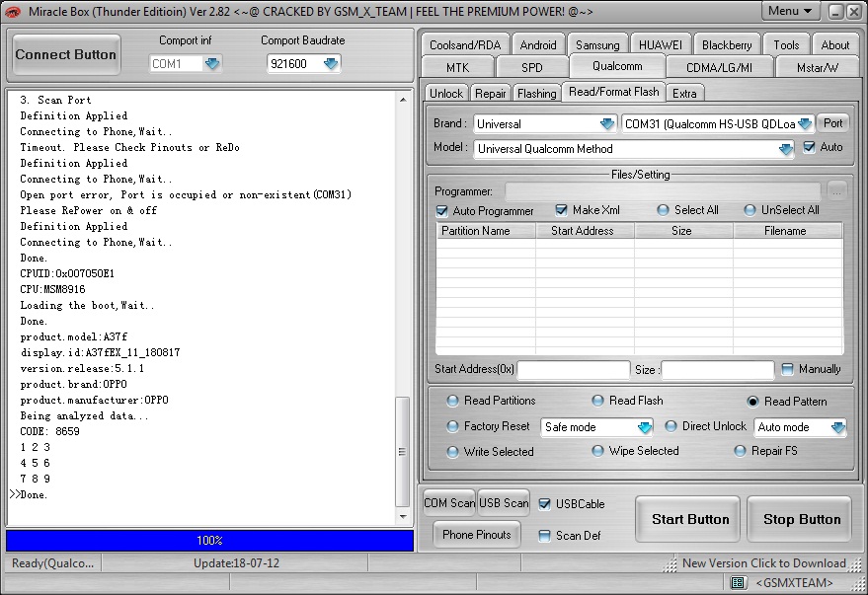Click the log scrollbar up arrow

[x=403, y=100]
